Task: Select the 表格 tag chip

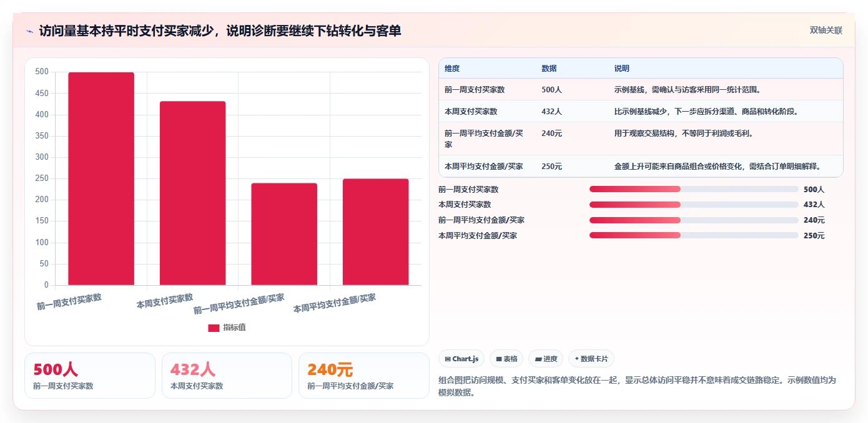Action: coord(506,359)
